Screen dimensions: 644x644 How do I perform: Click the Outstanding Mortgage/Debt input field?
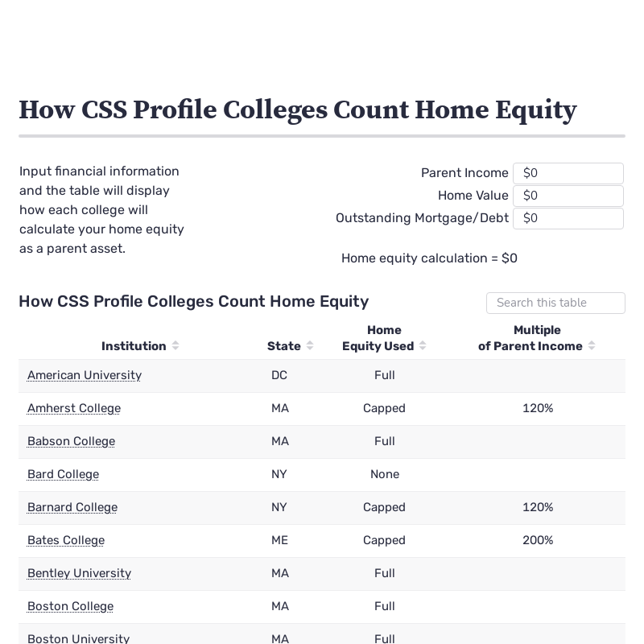tap(568, 218)
